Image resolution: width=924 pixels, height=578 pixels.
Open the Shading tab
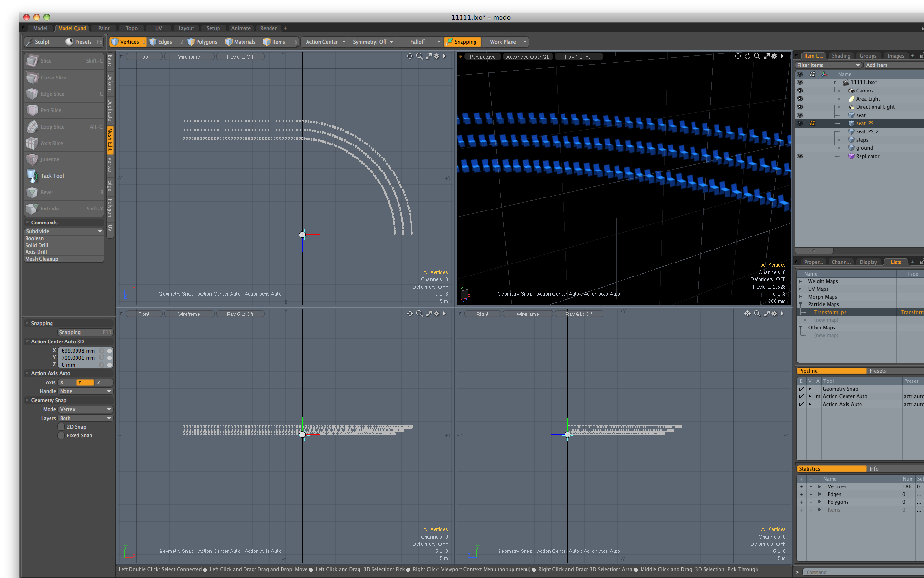(x=841, y=56)
